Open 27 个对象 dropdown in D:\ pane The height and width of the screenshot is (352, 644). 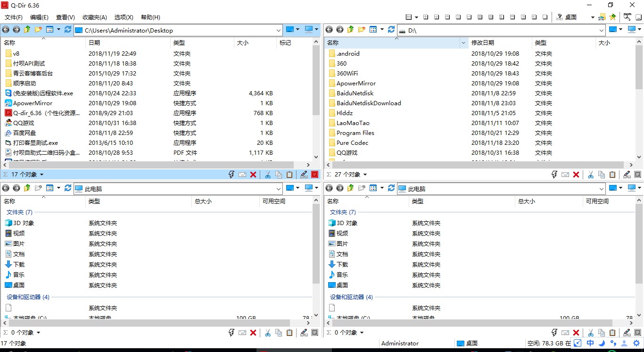point(365,175)
